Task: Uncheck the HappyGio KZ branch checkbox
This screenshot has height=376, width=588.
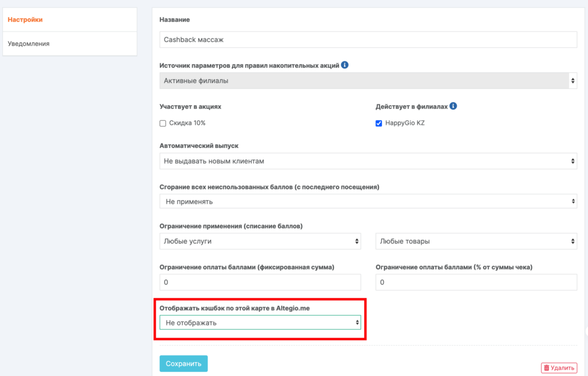Action: 379,123
